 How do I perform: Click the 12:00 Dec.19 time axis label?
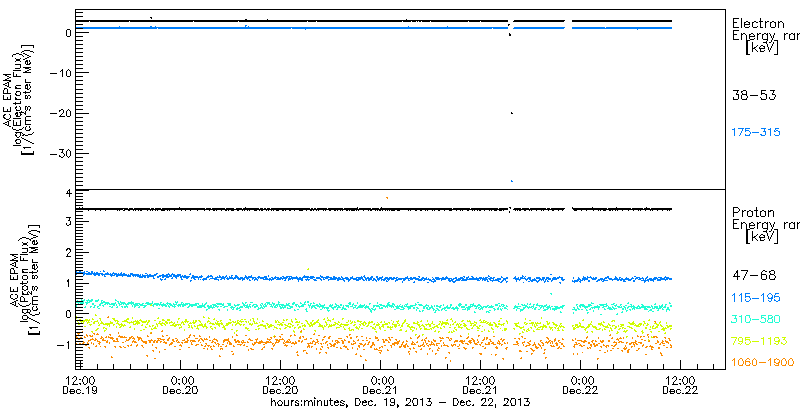point(80,385)
